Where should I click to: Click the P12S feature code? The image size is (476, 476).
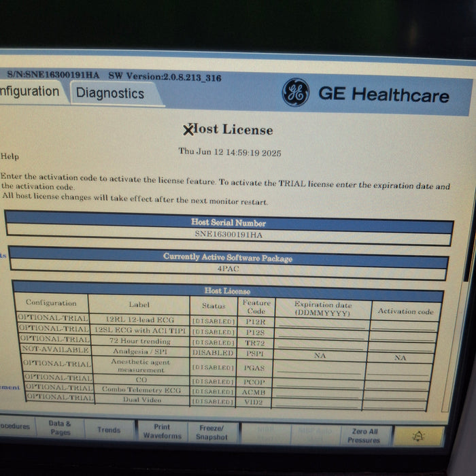(255, 333)
